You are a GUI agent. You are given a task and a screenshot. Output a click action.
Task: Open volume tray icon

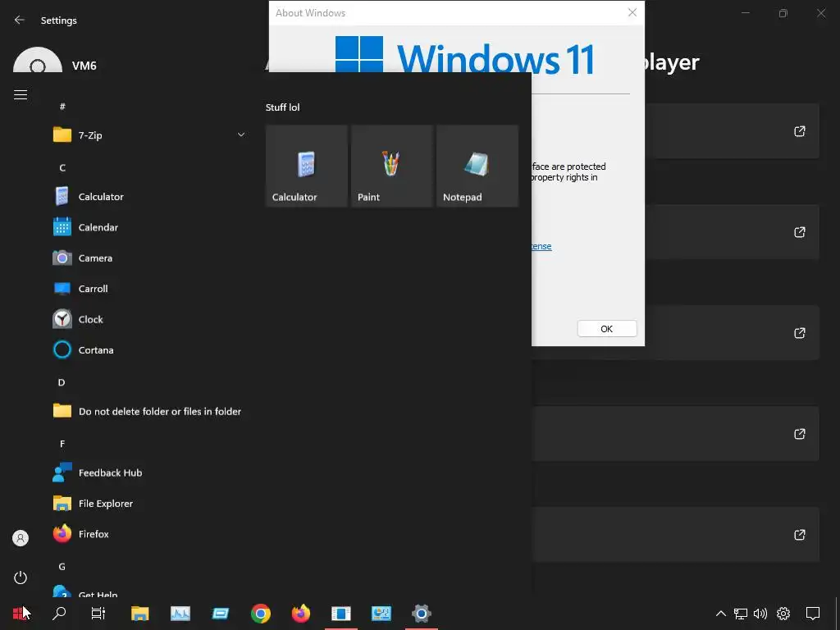760,614
